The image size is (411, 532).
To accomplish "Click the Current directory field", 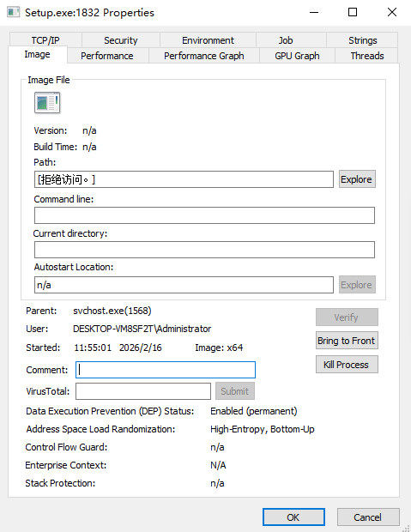I will click(x=204, y=250).
